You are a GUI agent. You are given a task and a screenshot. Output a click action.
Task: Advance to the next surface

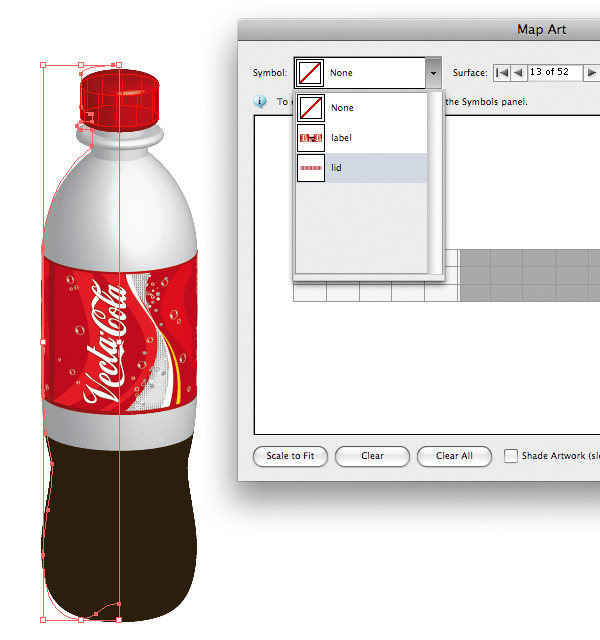pyautogui.click(x=591, y=73)
